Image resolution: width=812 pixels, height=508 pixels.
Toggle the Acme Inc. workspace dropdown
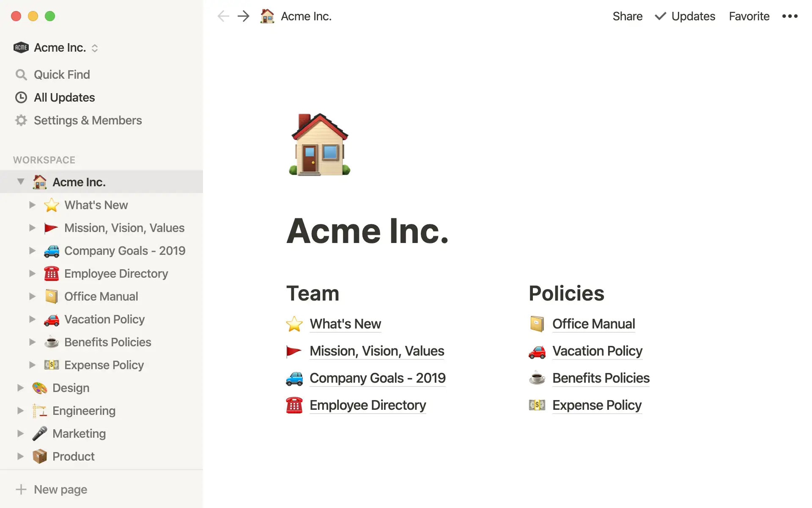[x=95, y=47]
